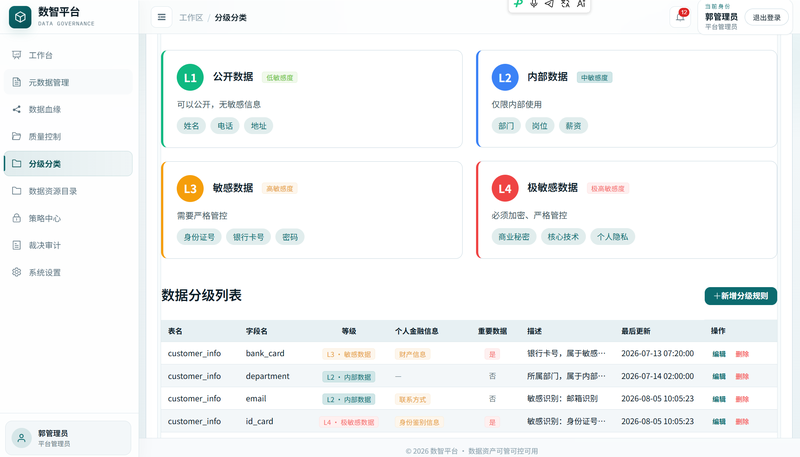Click the 分级分类 breadcrumb label
800x457 pixels.
coord(231,17)
